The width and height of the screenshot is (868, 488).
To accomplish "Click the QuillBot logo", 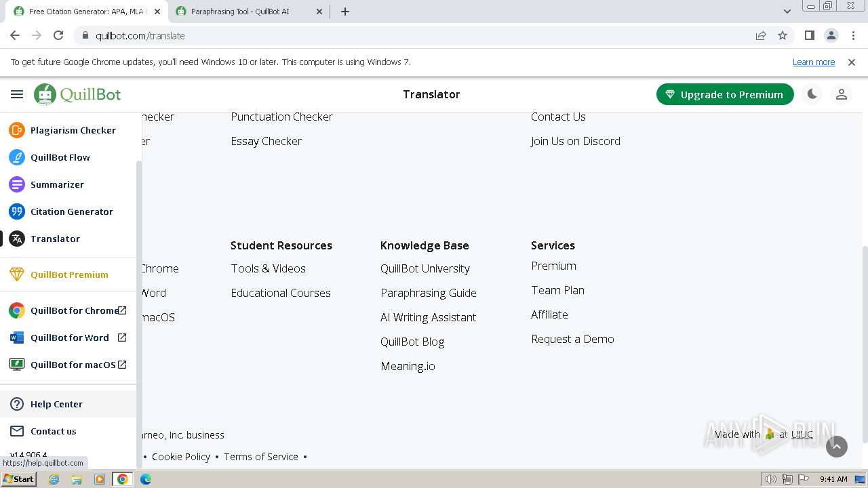I will tap(78, 94).
